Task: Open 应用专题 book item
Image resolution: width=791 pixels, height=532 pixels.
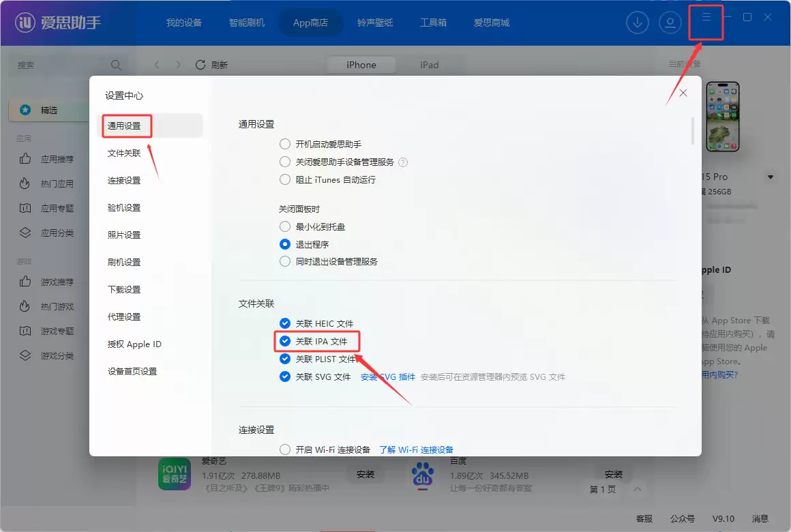Action: coord(46,208)
